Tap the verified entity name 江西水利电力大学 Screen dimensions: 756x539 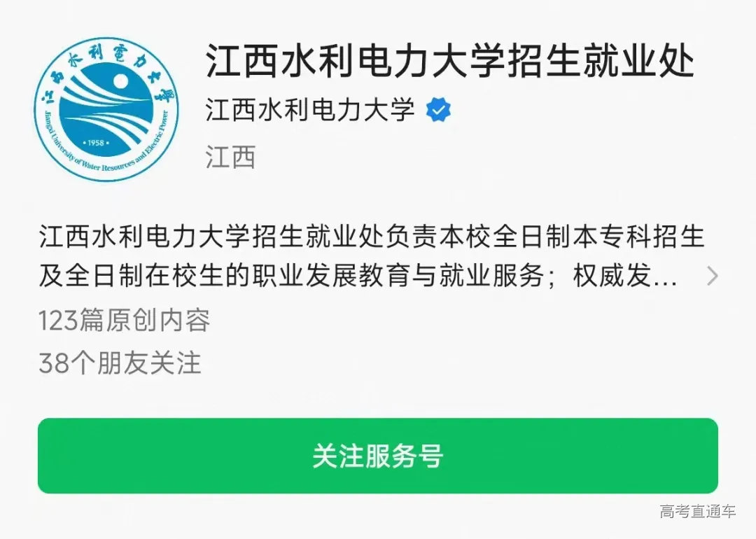pyautogui.click(x=310, y=109)
